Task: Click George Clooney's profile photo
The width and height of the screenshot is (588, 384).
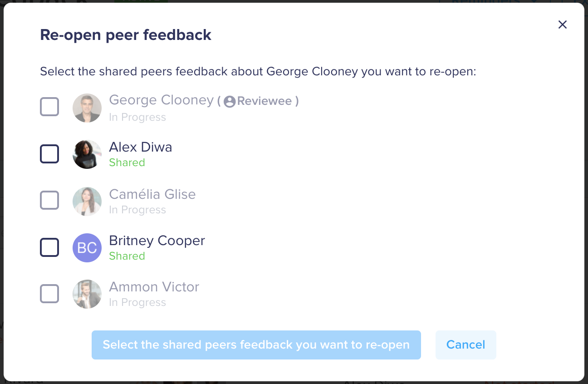Action: (87, 108)
